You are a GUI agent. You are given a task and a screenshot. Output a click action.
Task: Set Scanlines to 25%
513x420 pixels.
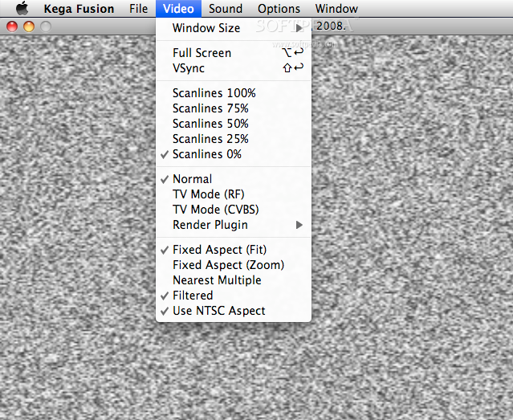(234, 139)
